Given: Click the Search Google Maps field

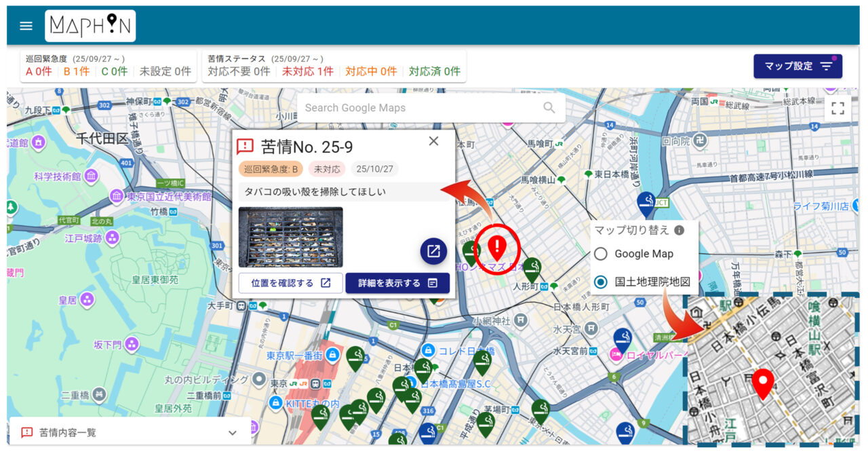Looking at the screenshot, I should [420, 108].
